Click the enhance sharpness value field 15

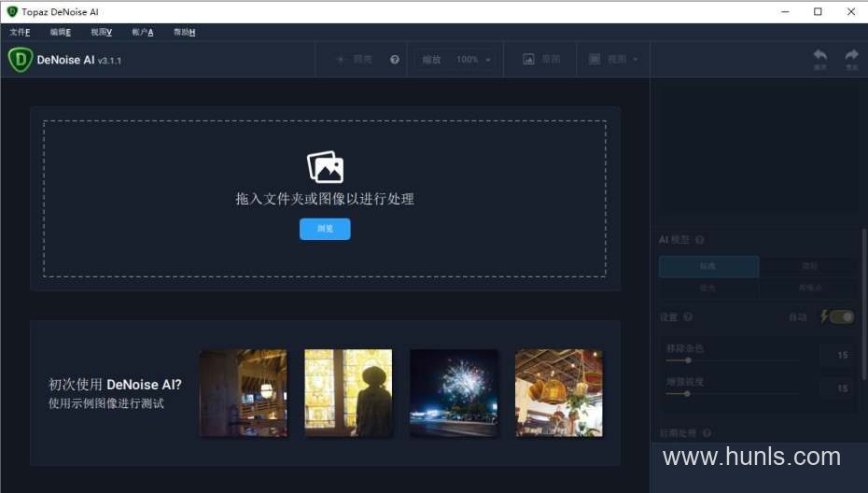[x=836, y=388]
